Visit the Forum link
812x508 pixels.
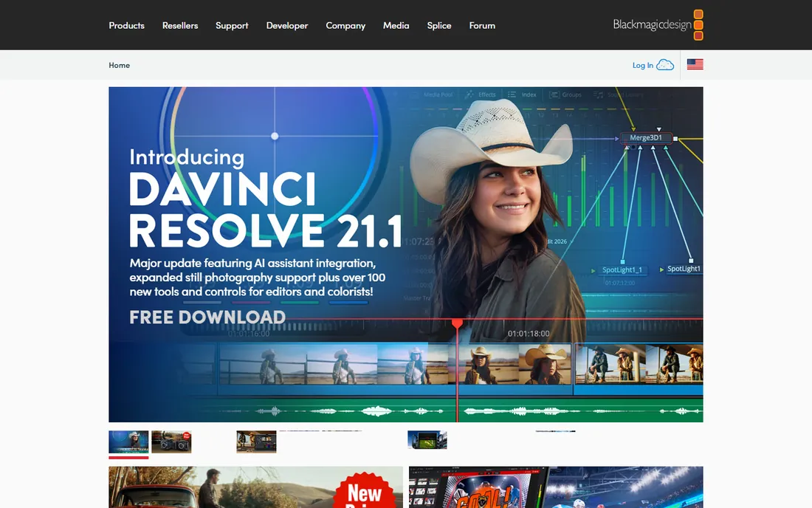point(481,25)
